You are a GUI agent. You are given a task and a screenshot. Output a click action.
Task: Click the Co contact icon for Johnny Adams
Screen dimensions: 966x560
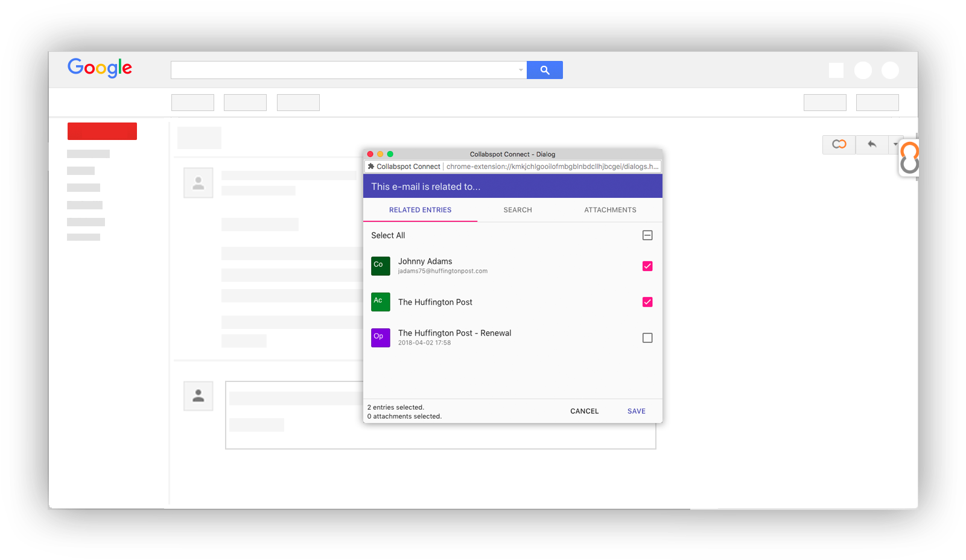click(381, 266)
